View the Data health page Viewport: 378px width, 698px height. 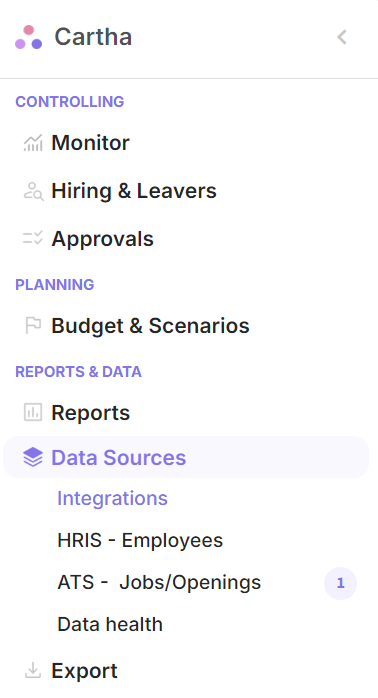[110, 624]
